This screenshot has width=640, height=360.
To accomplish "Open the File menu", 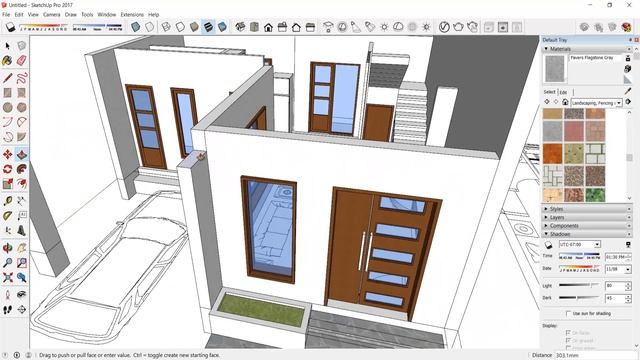I will pyautogui.click(x=6, y=14).
